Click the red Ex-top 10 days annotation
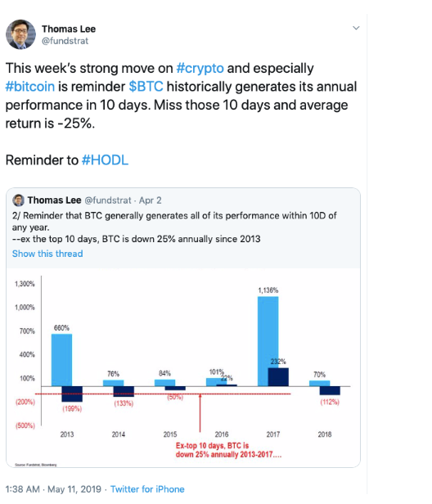 pyautogui.click(x=228, y=450)
